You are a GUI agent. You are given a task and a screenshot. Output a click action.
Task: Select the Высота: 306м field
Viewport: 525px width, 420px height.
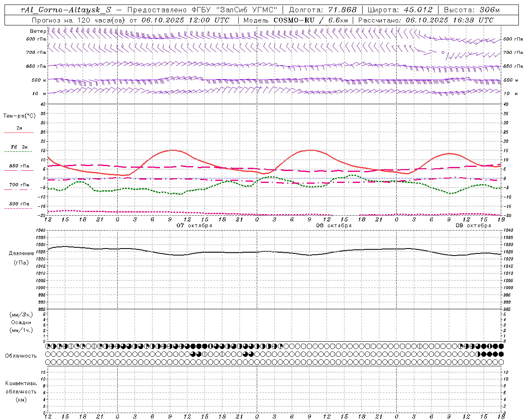472,10
